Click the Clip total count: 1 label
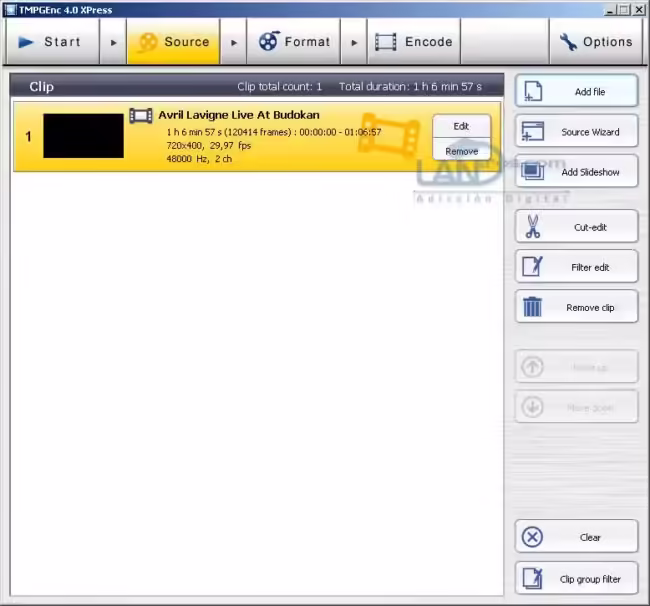Image resolution: width=650 pixels, height=606 pixels. pos(279,87)
